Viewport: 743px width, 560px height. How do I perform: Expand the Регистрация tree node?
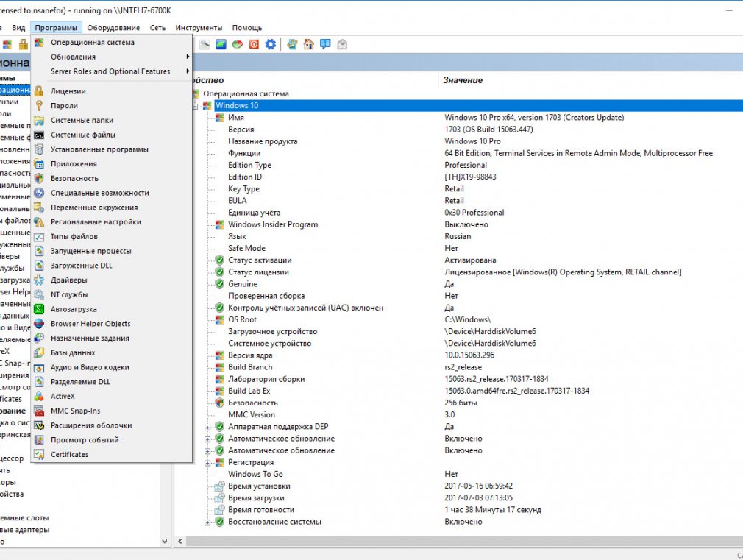[x=207, y=463]
